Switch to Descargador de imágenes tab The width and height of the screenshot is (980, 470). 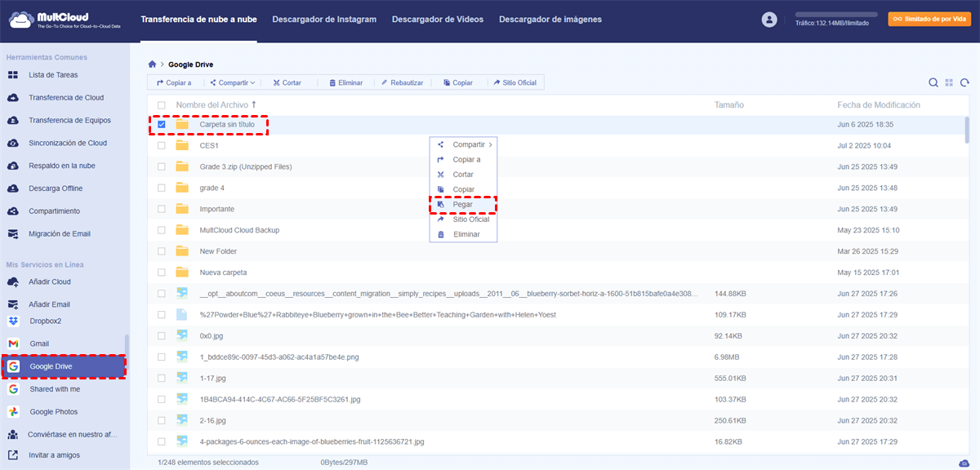pos(550,20)
